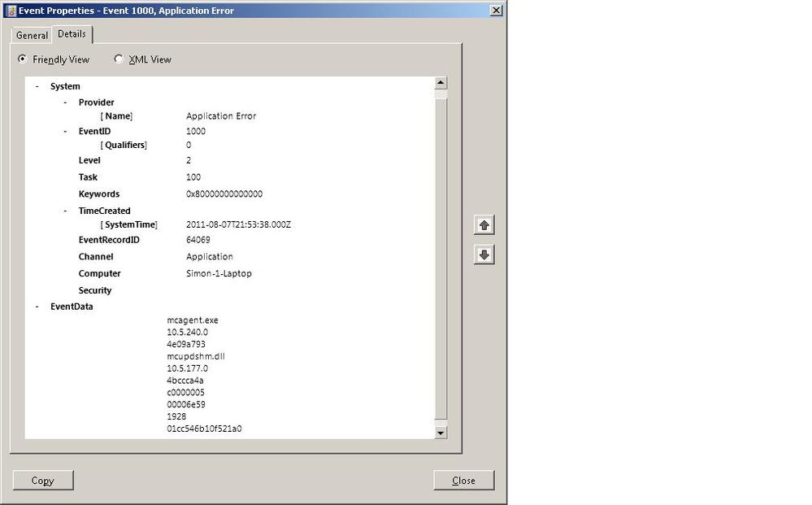Select the Details tab
This screenshot has width=812, height=505.
[x=72, y=34]
